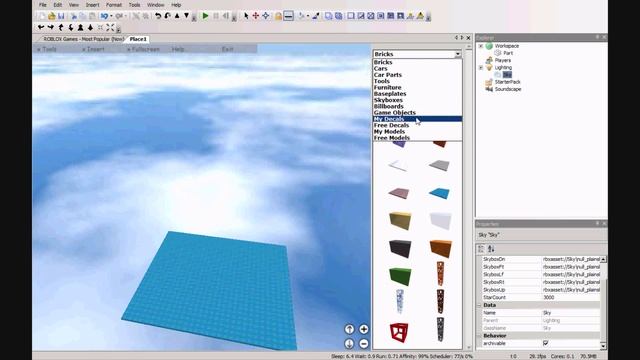
Task: Click the categorized view icon in Properties
Action: point(481,249)
